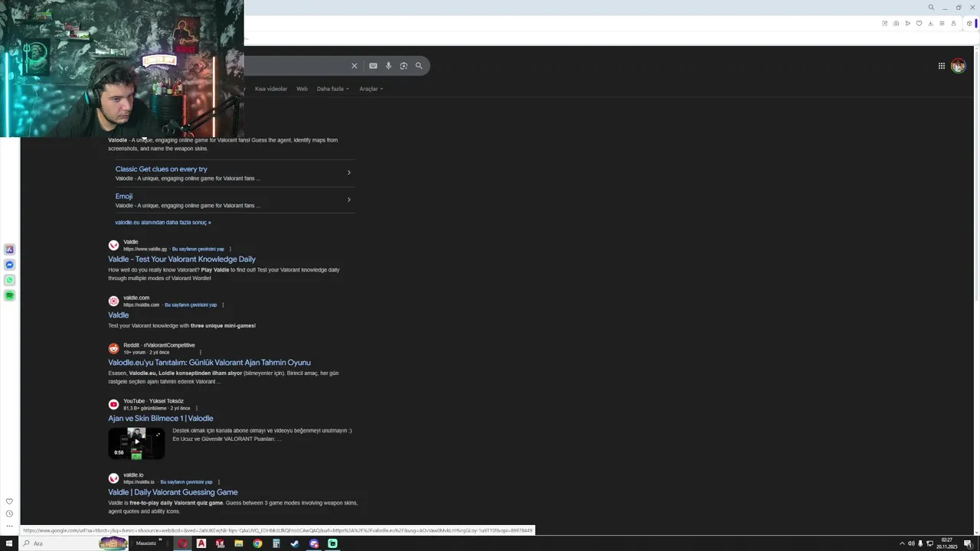Open the Opera profile icon
Image resolution: width=980 pixels, height=551 pixels.
tap(953, 24)
